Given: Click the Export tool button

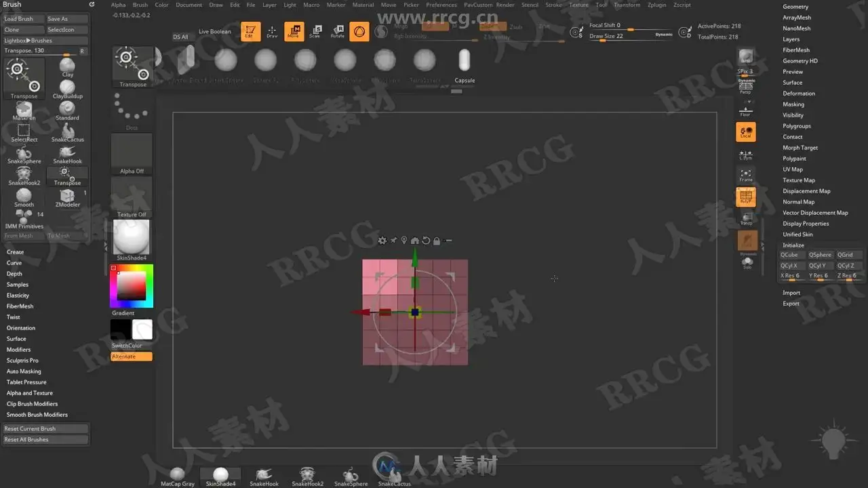Looking at the screenshot, I should click(x=791, y=304).
